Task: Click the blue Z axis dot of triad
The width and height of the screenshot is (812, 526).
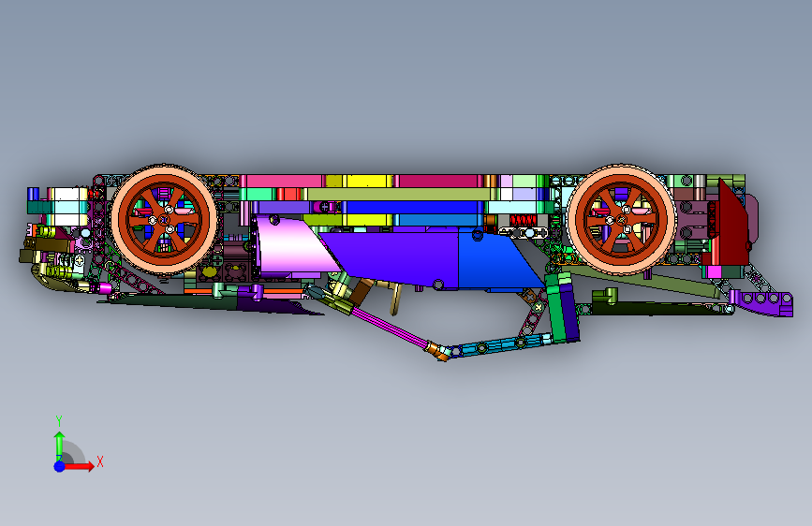Action: coord(60,466)
